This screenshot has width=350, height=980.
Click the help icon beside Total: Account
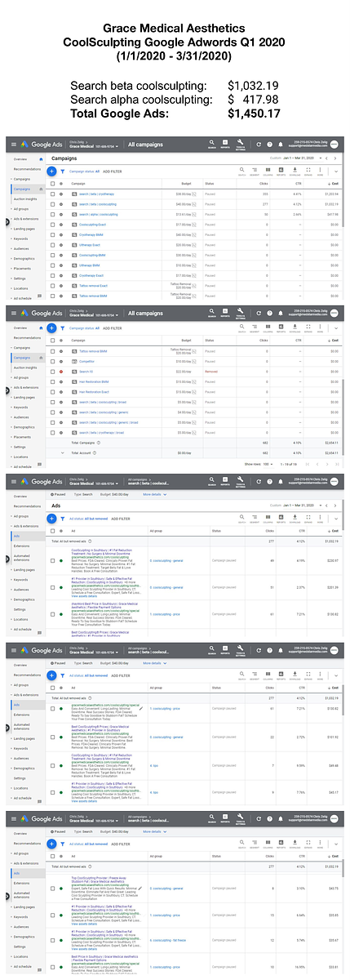click(96, 453)
